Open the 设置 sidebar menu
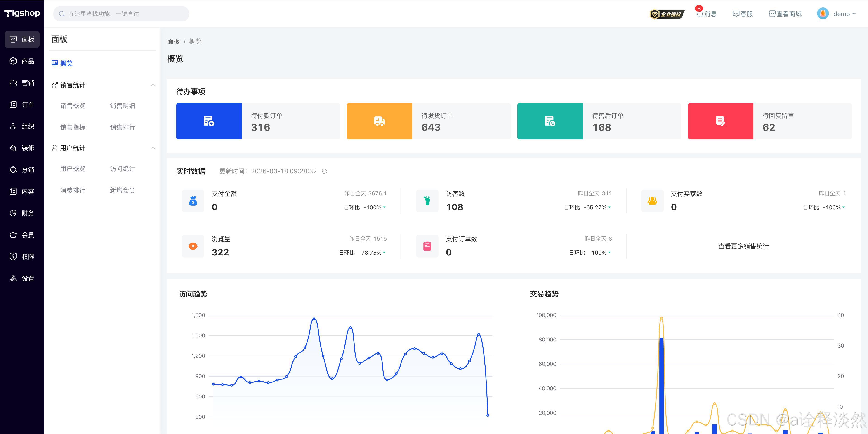The width and height of the screenshot is (868, 434). pyautogui.click(x=22, y=278)
